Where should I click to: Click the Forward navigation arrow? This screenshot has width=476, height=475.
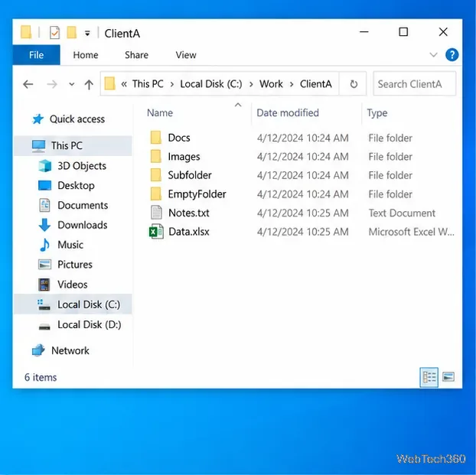[52, 84]
